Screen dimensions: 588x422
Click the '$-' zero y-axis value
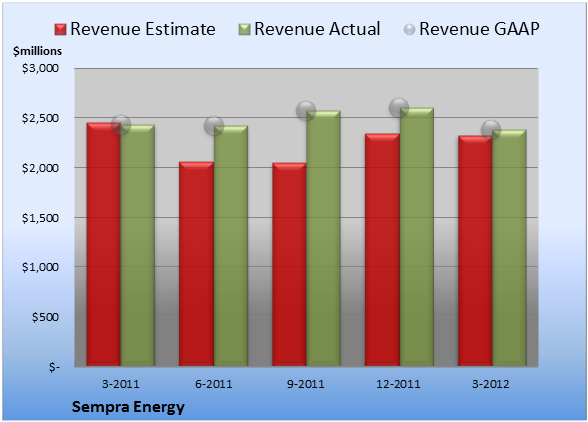tap(54, 367)
